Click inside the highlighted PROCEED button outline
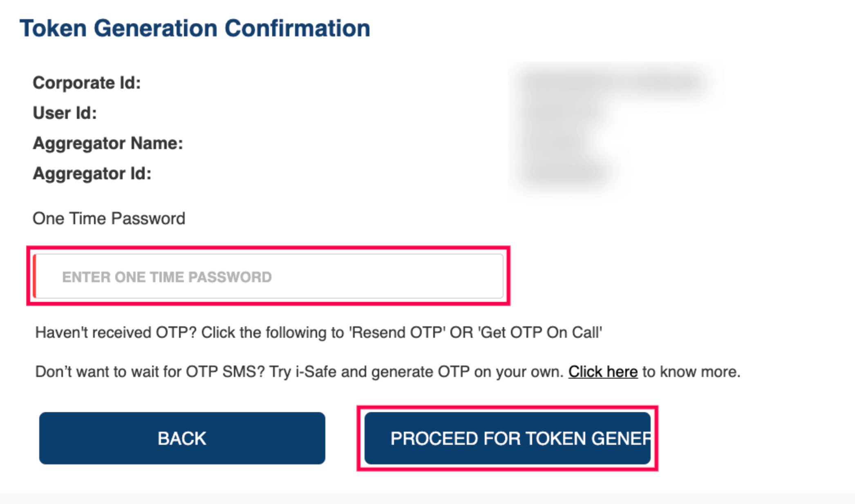The image size is (855, 504). (x=507, y=438)
